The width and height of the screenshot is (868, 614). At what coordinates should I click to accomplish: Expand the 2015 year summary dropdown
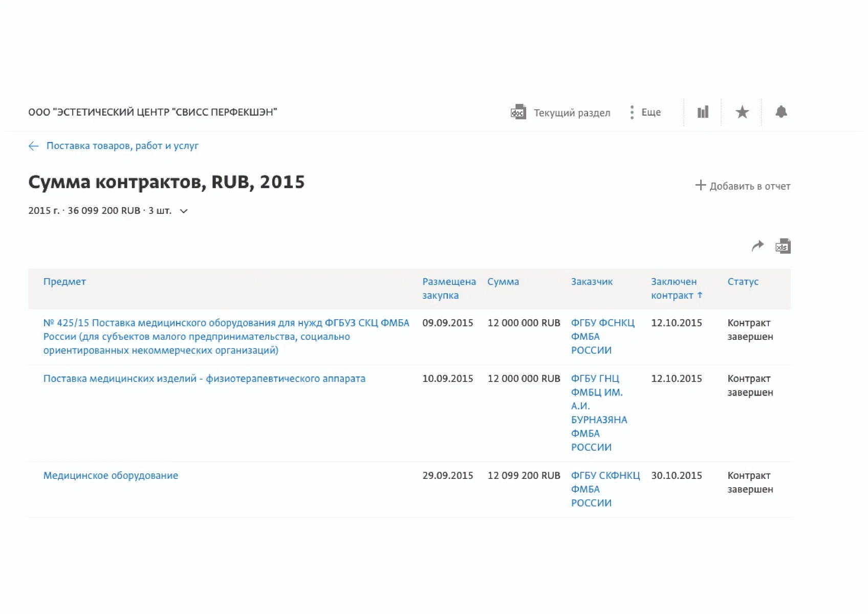pos(184,211)
